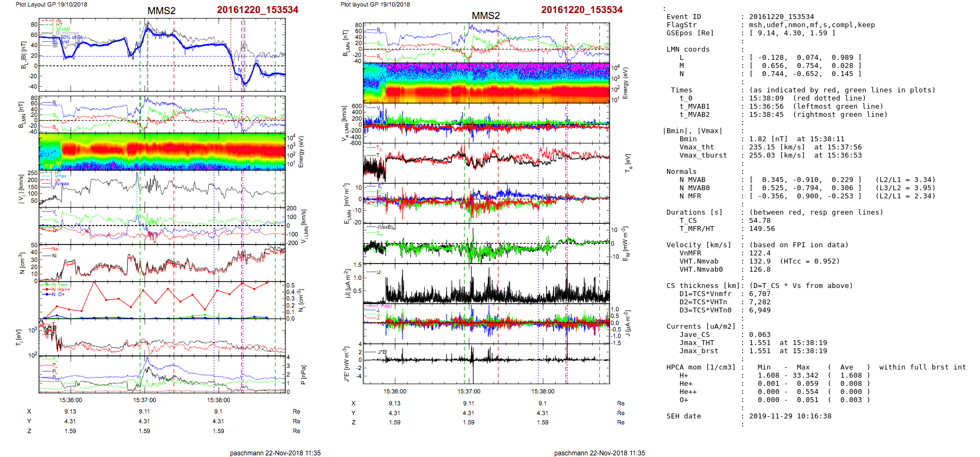The width and height of the screenshot is (980, 457).
Task: Select the MMS2 title above the right plot
Action: pyautogui.click(x=485, y=16)
